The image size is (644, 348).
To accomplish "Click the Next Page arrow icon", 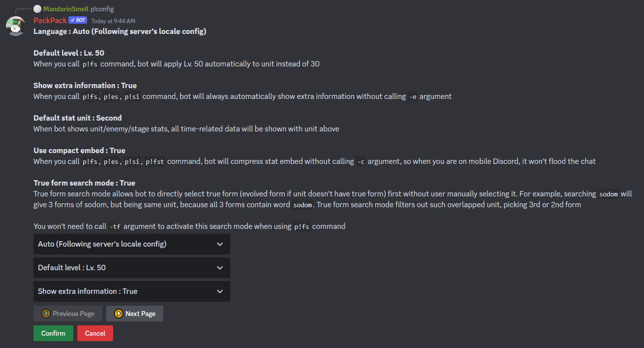I will [x=119, y=314].
